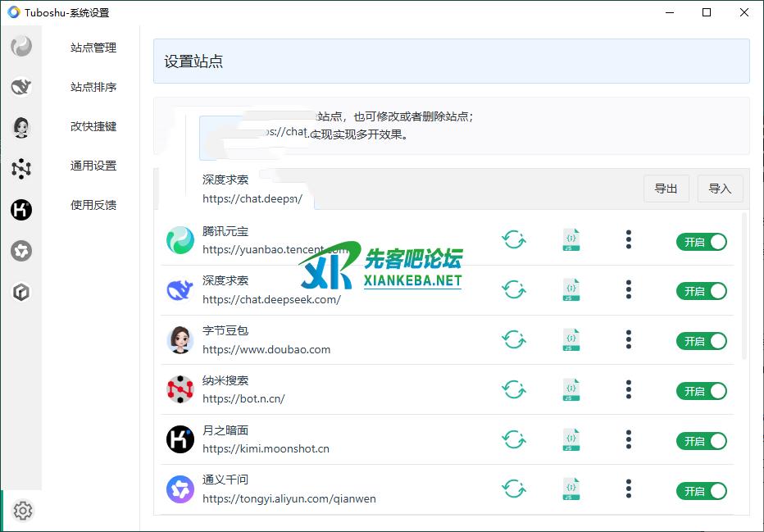Open the DeepSeek whale icon in sidebar

click(21, 87)
